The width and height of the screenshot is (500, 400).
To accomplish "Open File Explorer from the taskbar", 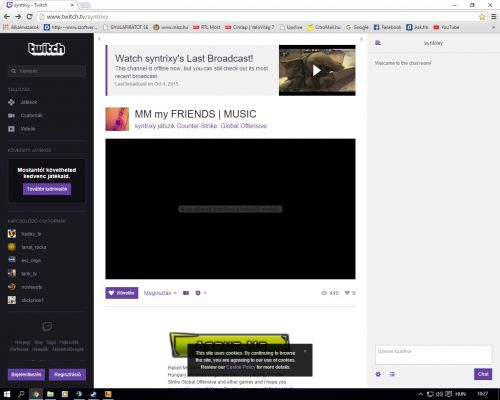I will click(50, 394).
